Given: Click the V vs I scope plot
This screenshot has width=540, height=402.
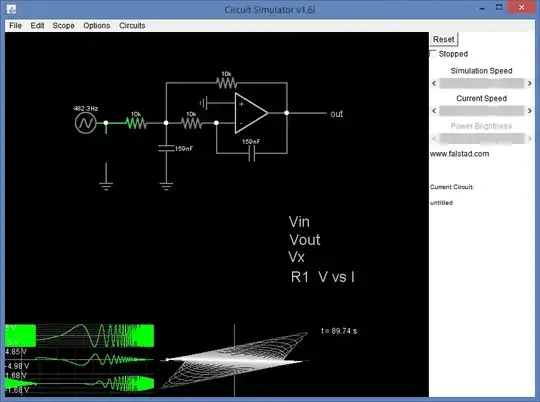Looking at the screenshot, I should (235, 360).
